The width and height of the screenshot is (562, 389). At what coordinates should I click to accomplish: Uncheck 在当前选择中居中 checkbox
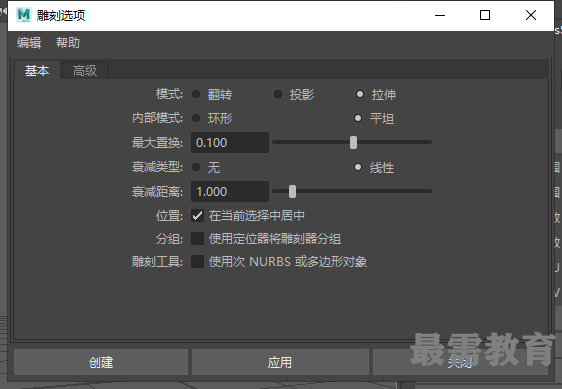click(x=197, y=215)
